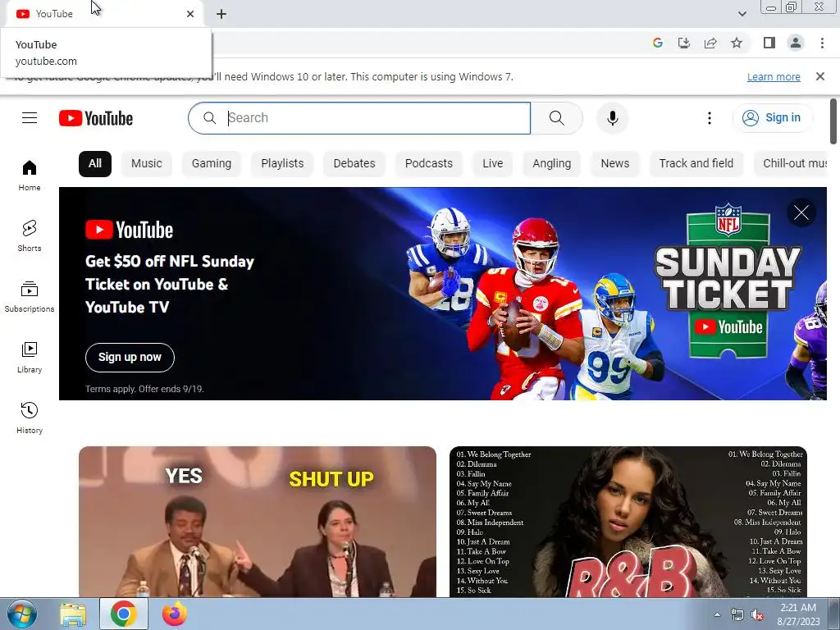Click the network tray icon
Image resolution: width=840 pixels, height=630 pixels.
click(x=737, y=614)
